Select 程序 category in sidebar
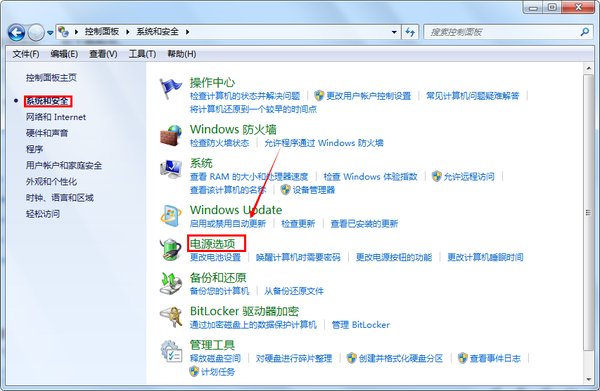Screen dimensions: 600x391 [34, 149]
